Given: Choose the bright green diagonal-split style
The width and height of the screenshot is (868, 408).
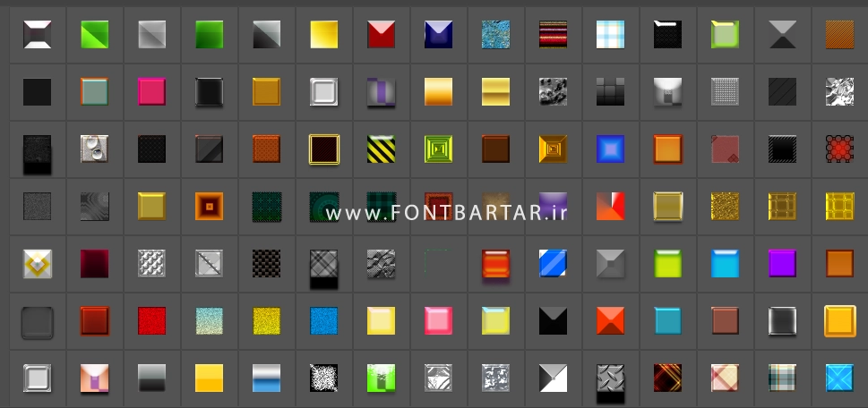Looking at the screenshot, I should coord(94,34).
